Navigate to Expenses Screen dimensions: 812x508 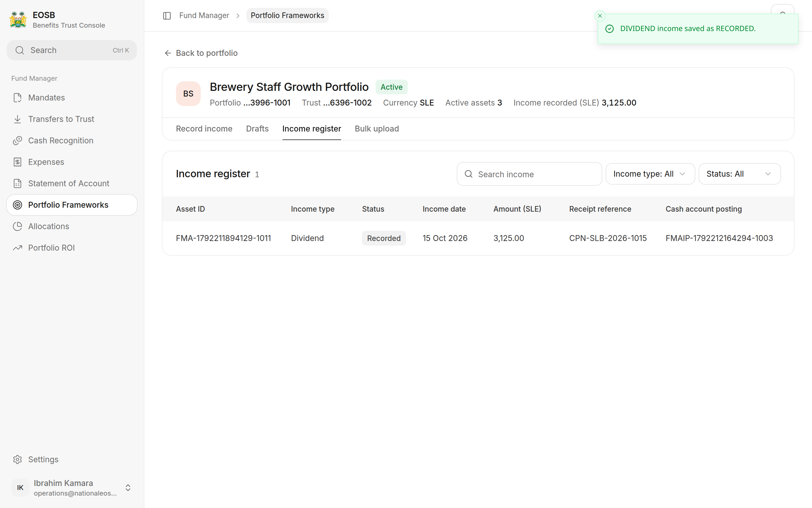click(72, 162)
